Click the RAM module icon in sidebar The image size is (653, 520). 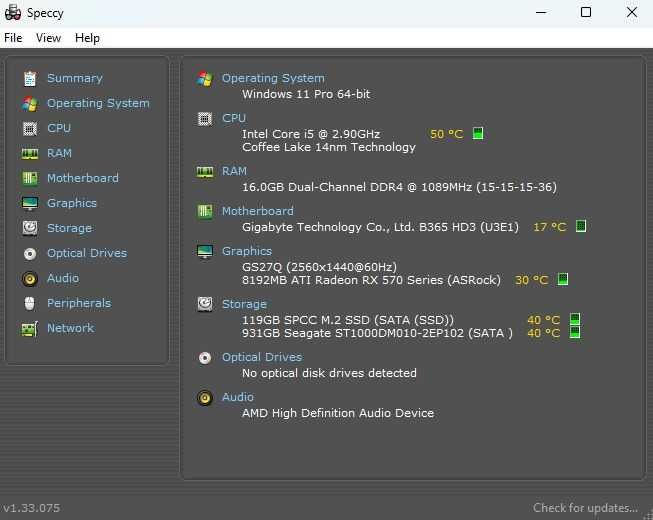[x=29, y=153]
